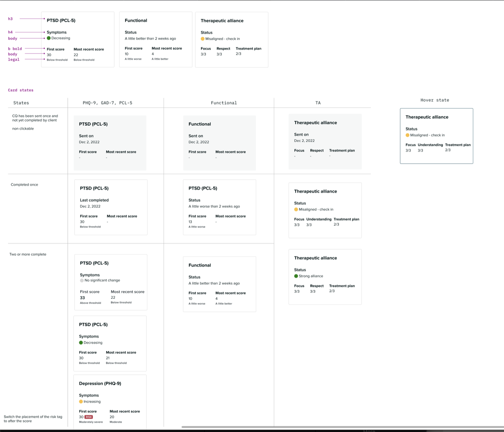
Task: Click Misaligned - check in within Hover state card
Action: click(427, 135)
